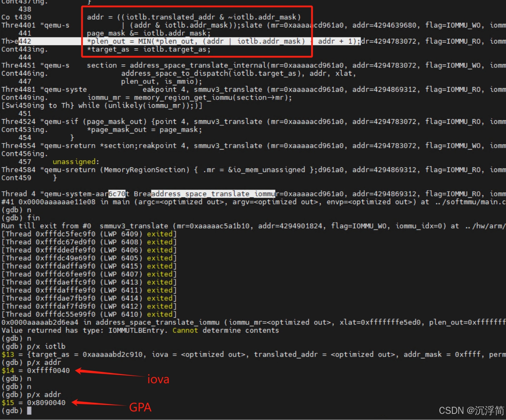
Task: Click the red 'iova' annotation text
Action: tap(158, 379)
